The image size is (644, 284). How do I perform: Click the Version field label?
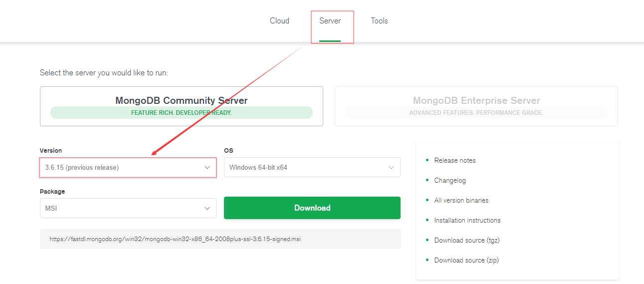pos(51,150)
